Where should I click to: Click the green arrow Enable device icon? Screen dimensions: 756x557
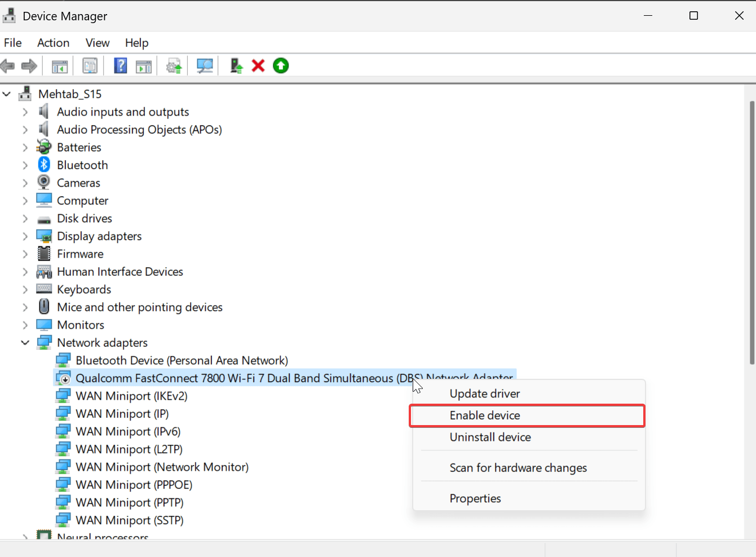click(281, 66)
